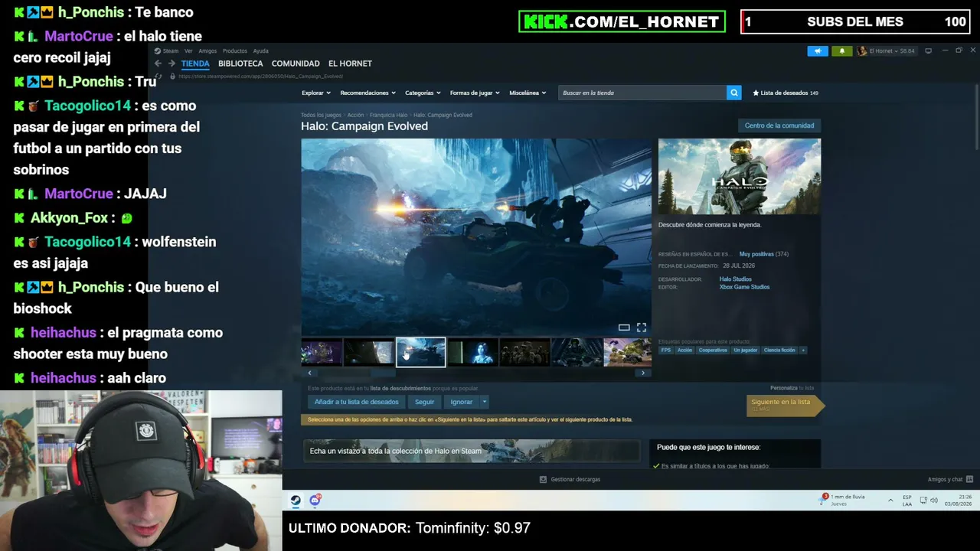Open the Ver menu
Screen dimensions: 980x551
(188, 51)
